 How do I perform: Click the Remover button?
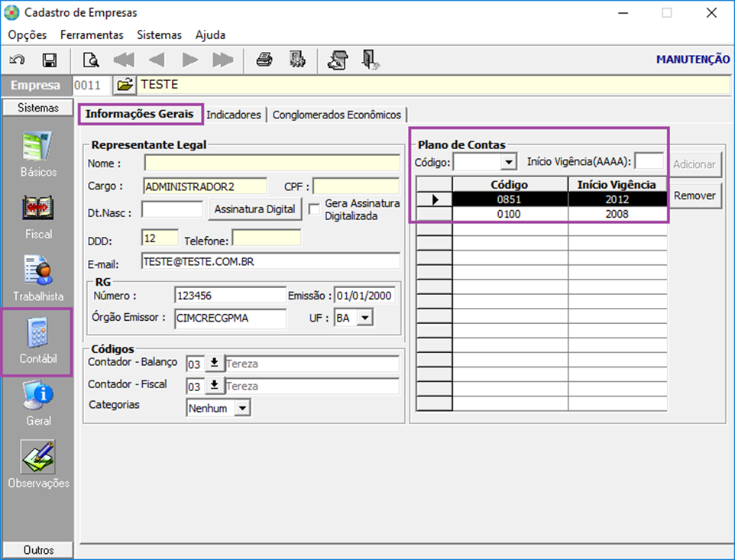tap(695, 196)
